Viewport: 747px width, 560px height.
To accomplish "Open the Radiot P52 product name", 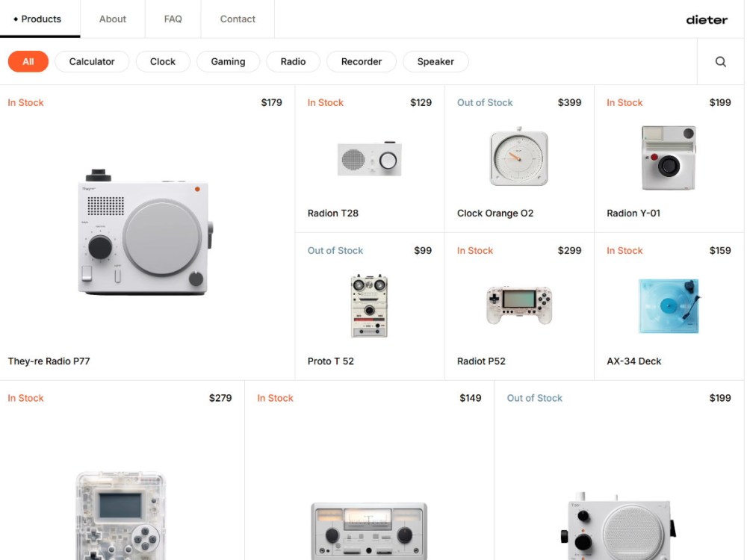I will [481, 361].
